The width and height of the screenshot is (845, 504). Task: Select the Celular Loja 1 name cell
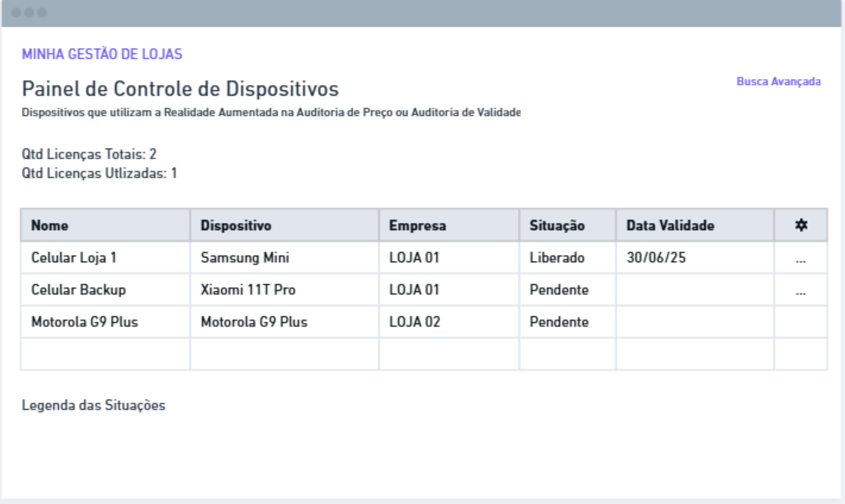tap(74, 258)
